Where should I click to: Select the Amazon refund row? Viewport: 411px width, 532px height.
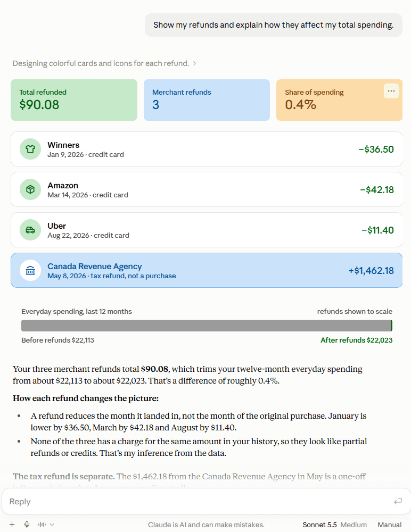click(207, 189)
